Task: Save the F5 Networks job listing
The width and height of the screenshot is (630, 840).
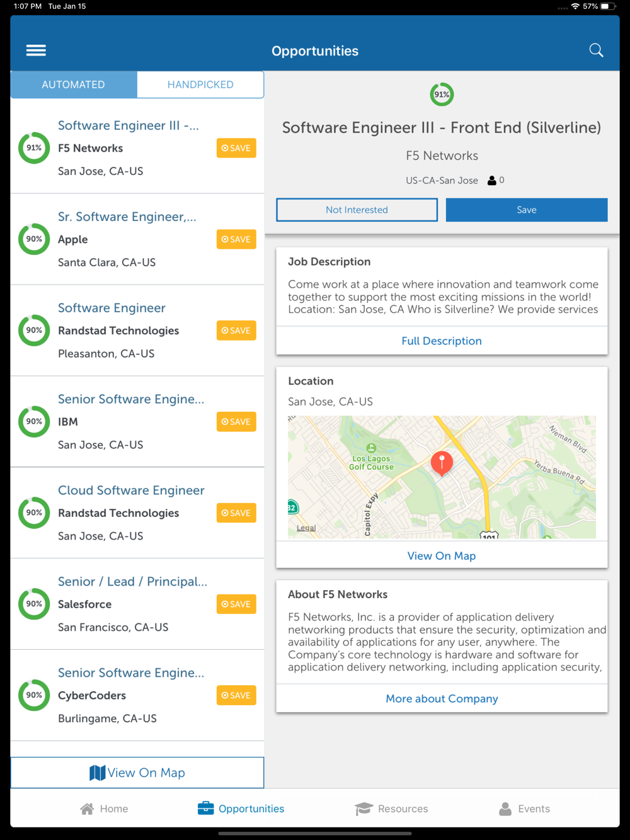Action: tap(236, 148)
